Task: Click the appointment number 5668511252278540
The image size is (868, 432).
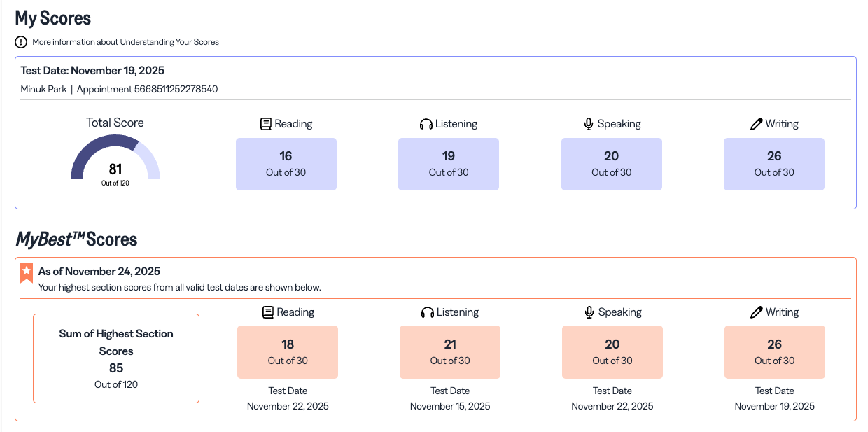Action: 175,89
